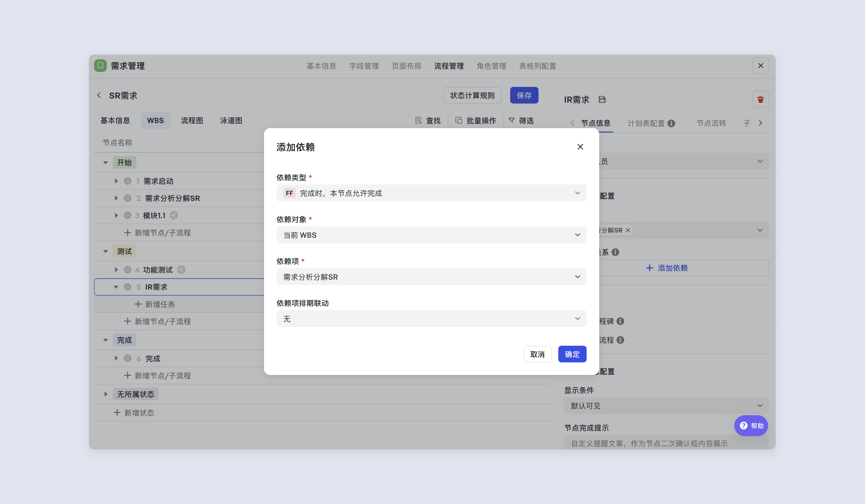This screenshot has height=504, width=865.
Task: Click the 保存 button
Action: click(524, 95)
